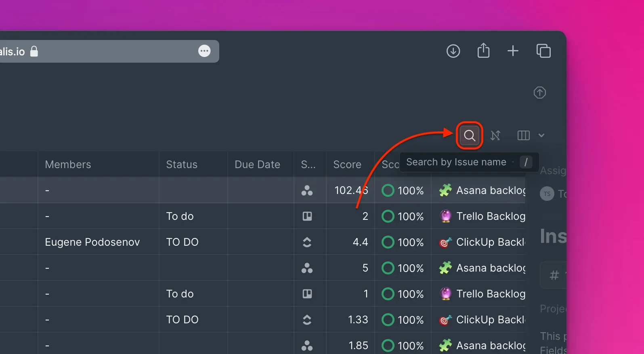Open the ClickUp Backlog link in the third row
This screenshot has height=354, width=644.
click(x=490, y=242)
